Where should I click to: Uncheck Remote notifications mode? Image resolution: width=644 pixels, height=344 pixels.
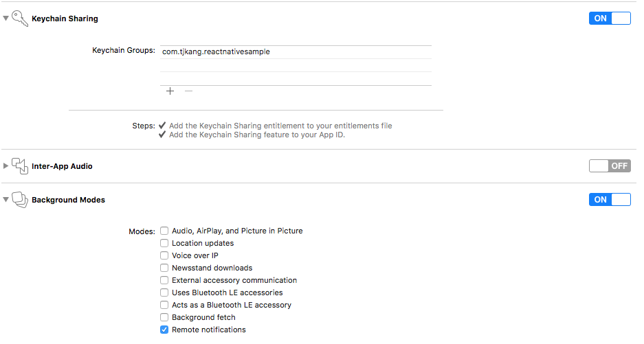point(164,330)
